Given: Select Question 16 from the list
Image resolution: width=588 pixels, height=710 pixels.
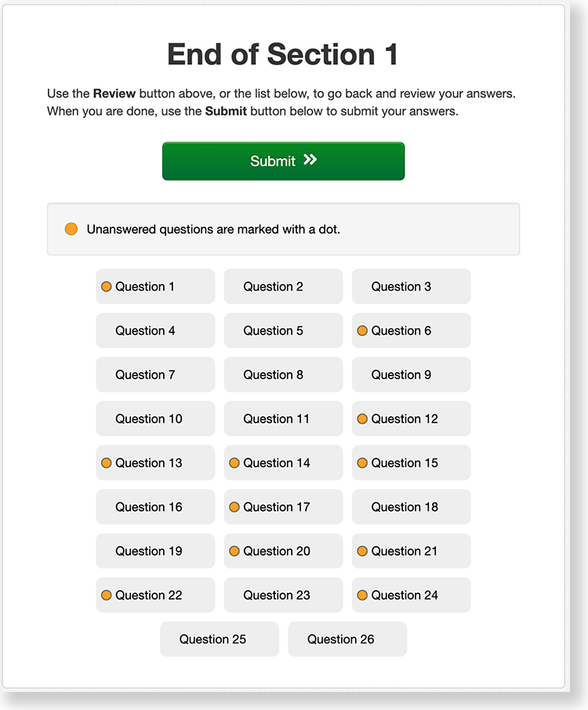Looking at the screenshot, I should click(155, 507).
